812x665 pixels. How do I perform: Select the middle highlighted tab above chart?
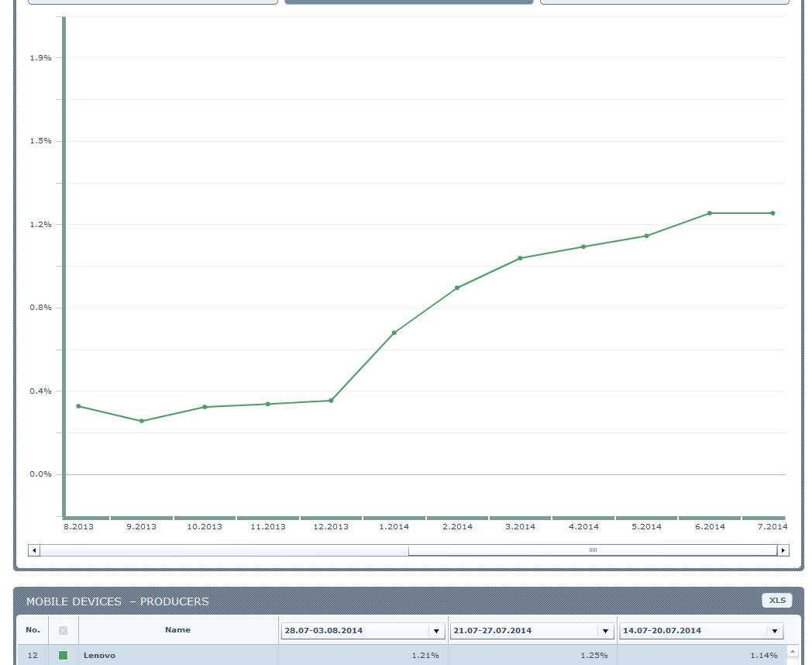click(409, 2)
